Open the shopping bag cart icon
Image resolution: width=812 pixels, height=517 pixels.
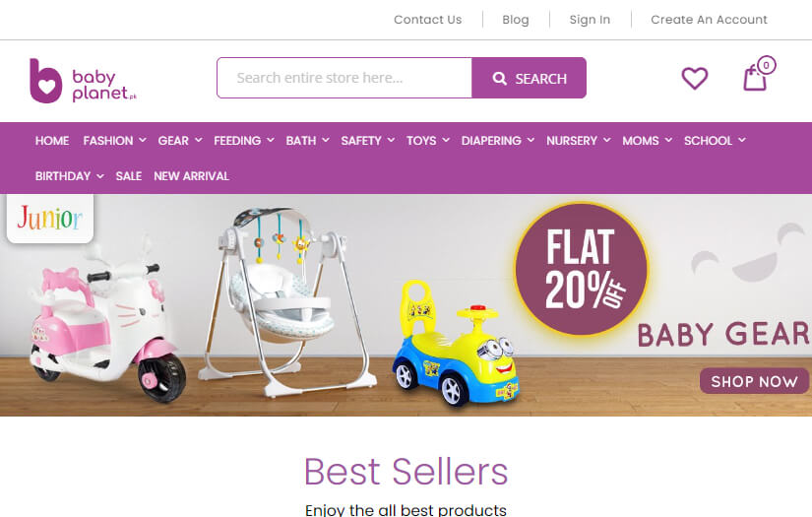(755, 79)
